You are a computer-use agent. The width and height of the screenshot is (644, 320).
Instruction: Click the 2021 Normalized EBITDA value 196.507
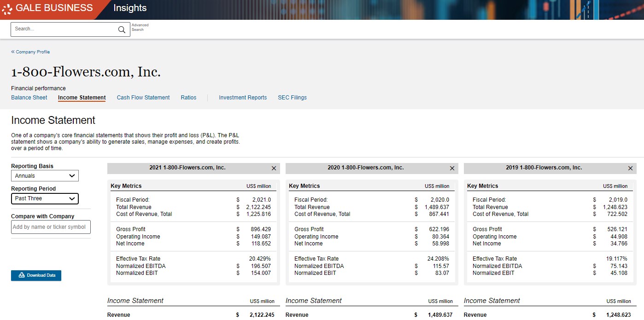[261, 266]
